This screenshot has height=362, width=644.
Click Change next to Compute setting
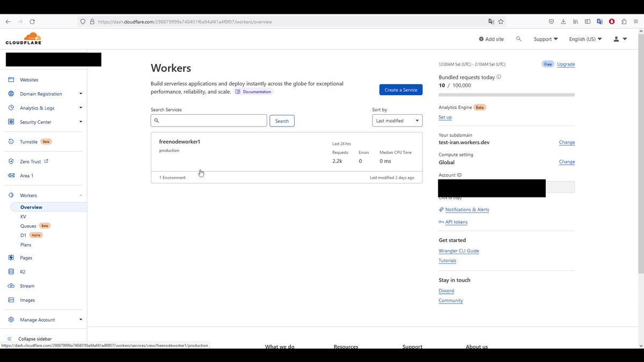[x=567, y=162]
